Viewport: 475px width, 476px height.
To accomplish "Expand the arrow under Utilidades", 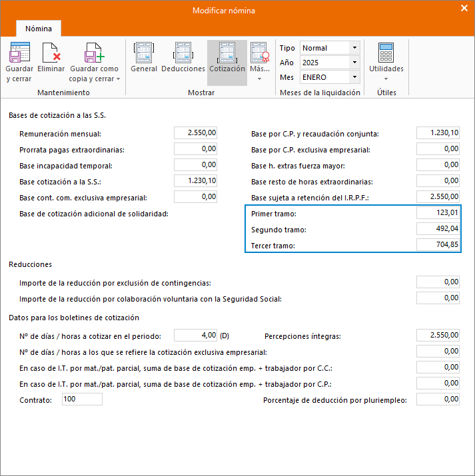I will (x=386, y=79).
